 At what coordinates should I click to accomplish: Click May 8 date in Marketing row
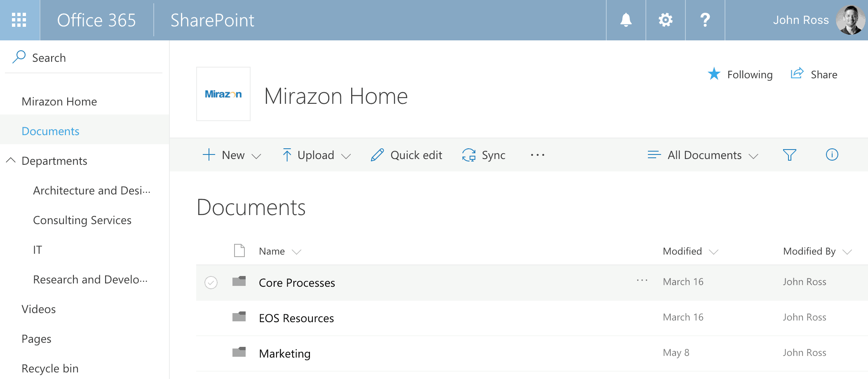pyautogui.click(x=676, y=353)
